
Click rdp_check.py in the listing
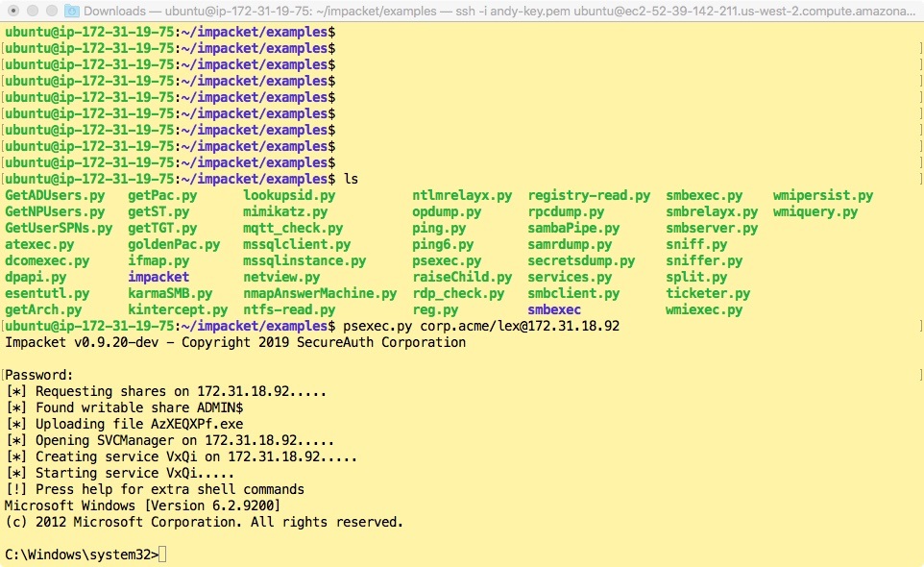click(x=458, y=293)
